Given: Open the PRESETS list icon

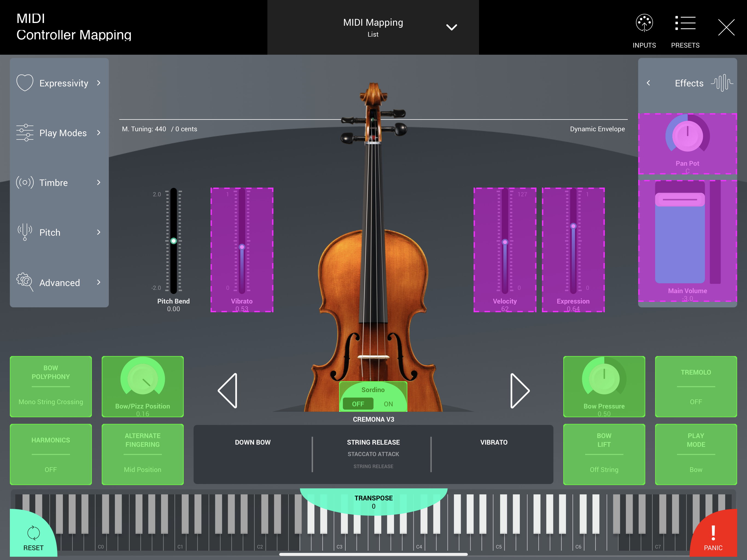Looking at the screenshot, I should tap(685, 24).
